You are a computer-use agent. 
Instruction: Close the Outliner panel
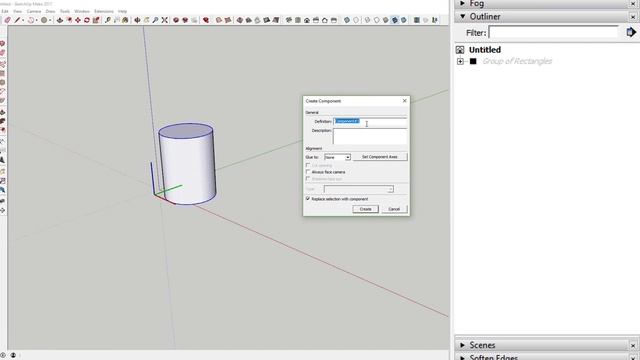[x=633, y=17]
